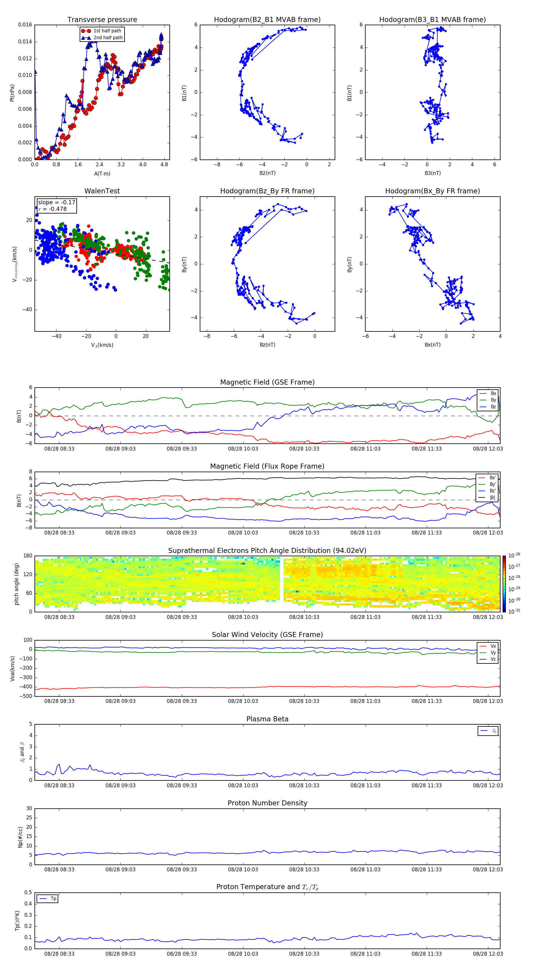Screen dimensions: 535x980
Task: Click 'Hodogram(Bx_By FR frame)' title
Action: pos(432,191)
